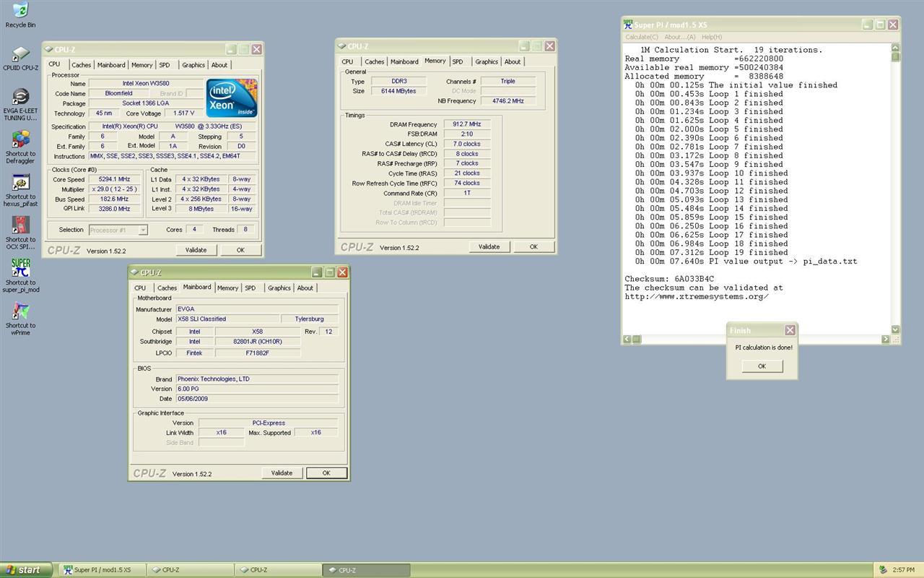Viewport: 924px width, 578px height.
Task: Click Validate in Mainboard CPU-Z window
Action: [x=282, y=473]
